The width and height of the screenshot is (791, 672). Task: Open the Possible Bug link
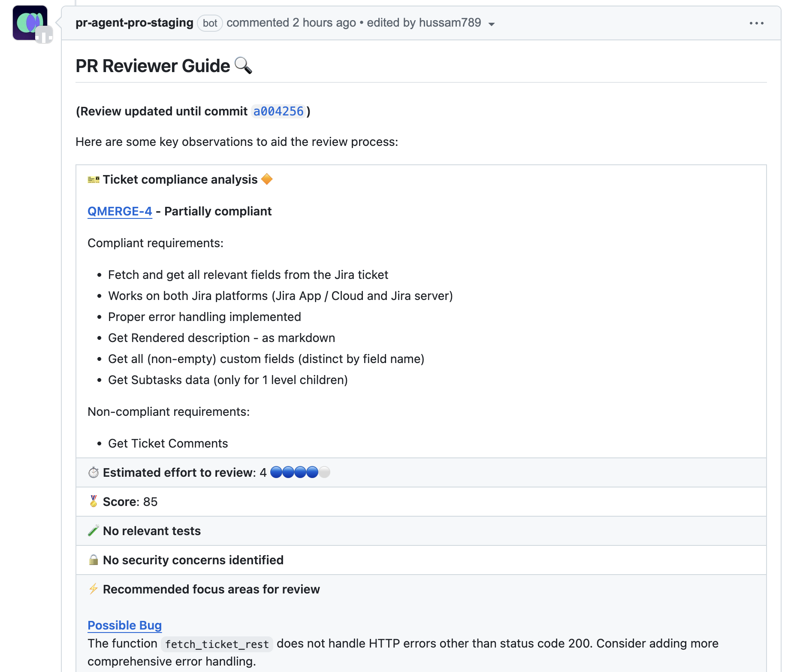(124, 626)
